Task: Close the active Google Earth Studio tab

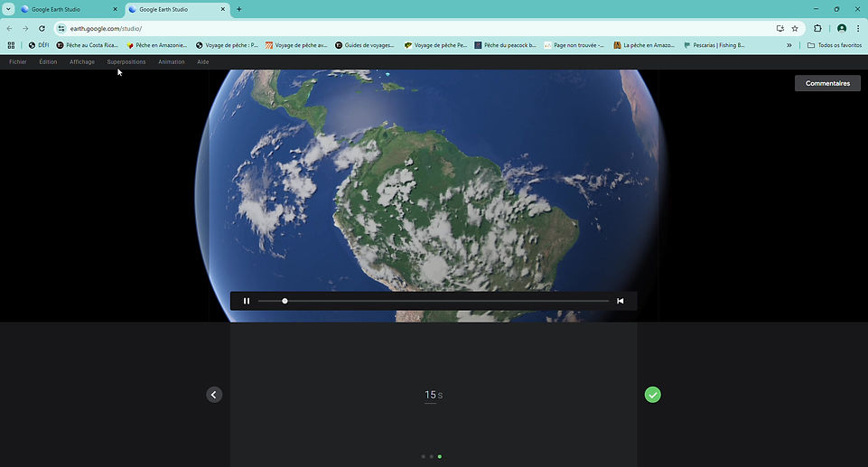Action: 223,9
